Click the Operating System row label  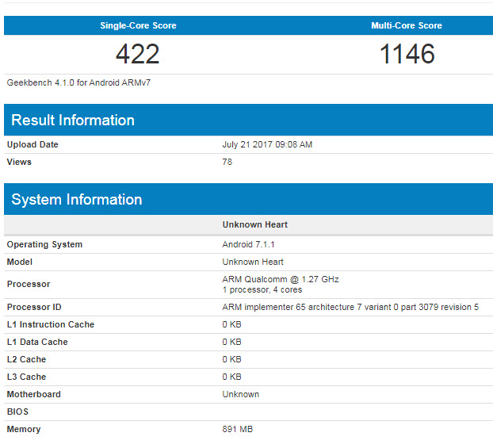[x=44, y=244]
